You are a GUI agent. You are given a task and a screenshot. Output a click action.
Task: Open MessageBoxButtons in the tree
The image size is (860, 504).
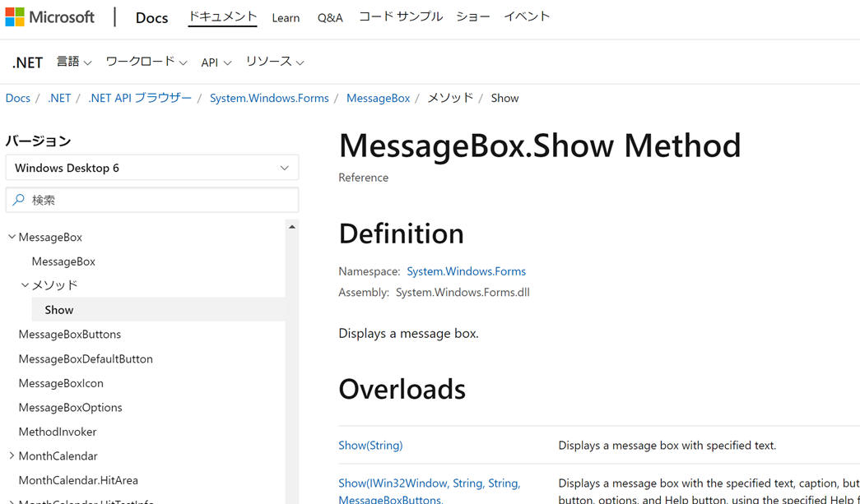(x=70, y=334)
